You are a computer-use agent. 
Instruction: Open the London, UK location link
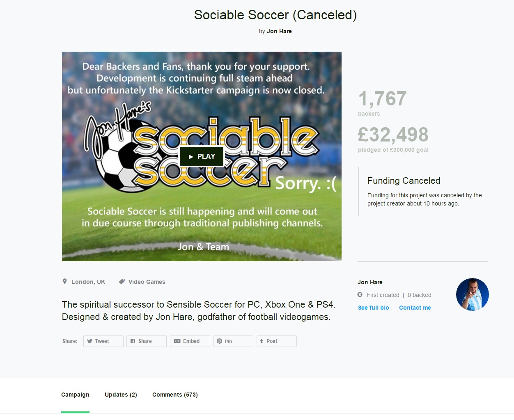pos(88,282)
